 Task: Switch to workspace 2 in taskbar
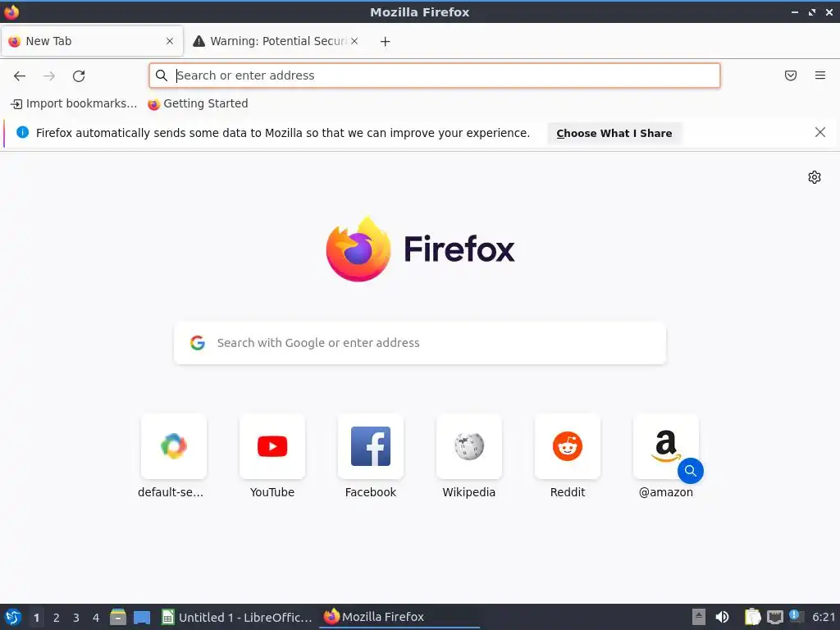[57, 618]
